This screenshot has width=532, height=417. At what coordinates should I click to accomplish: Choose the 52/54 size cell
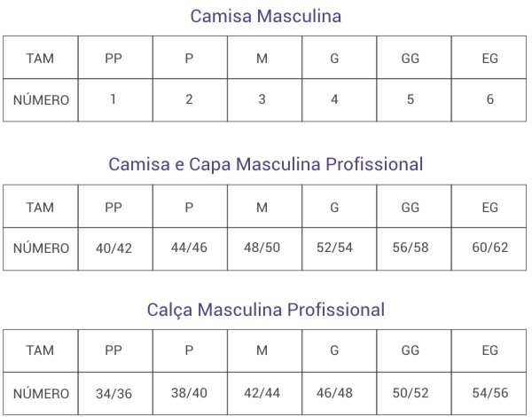coord(334,247)
